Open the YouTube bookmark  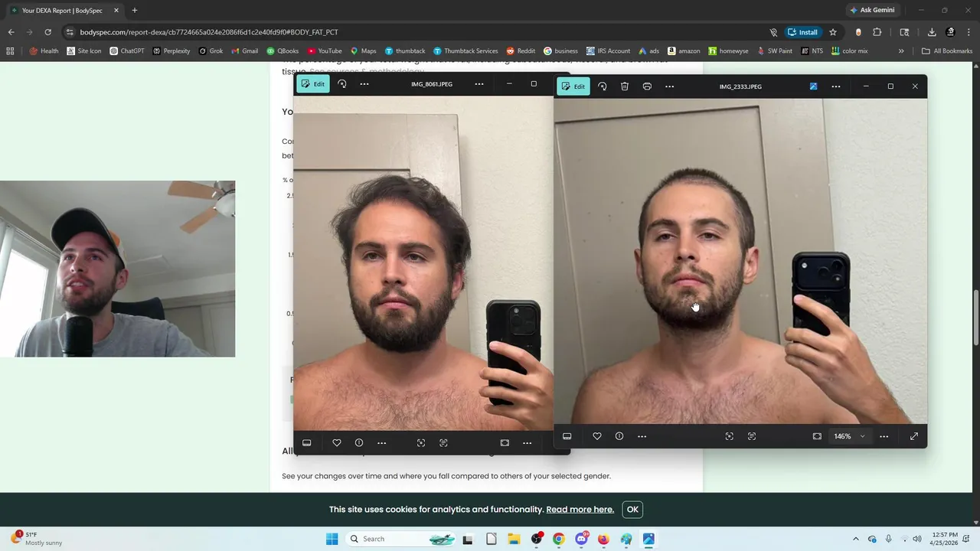tap(324, 51)
